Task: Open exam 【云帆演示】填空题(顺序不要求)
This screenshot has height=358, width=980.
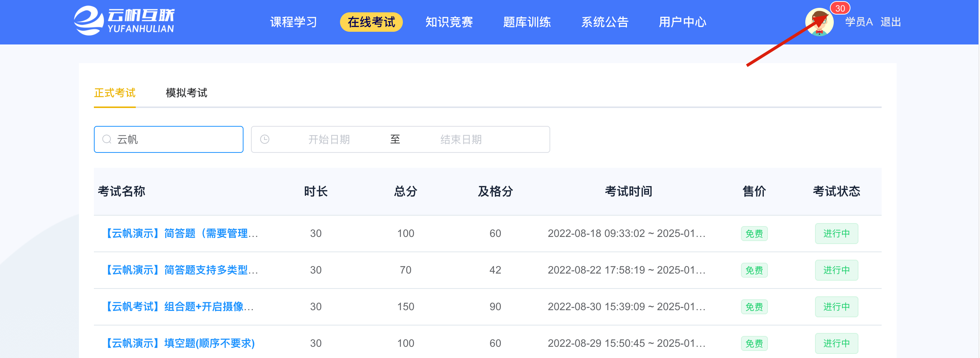Action: click(178, 343)
